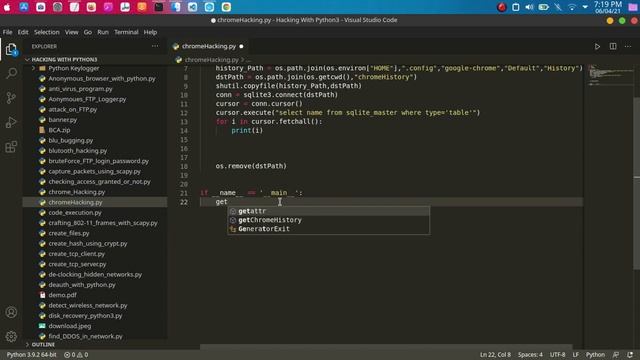This screenshot has height=360, width=640.
Task: Change UTF-8 file encoding
Action: click(x=557, y=355)
